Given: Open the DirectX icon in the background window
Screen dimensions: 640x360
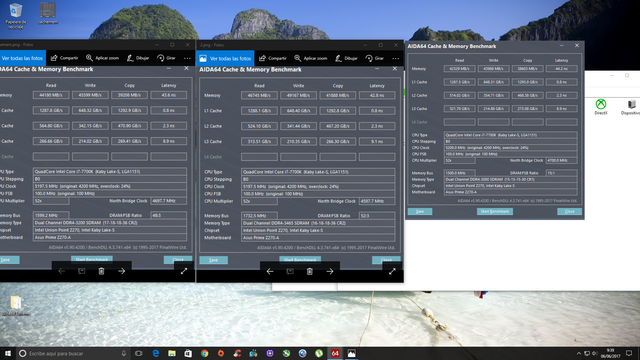Looking at the screenshot, I should click(601, 107).
